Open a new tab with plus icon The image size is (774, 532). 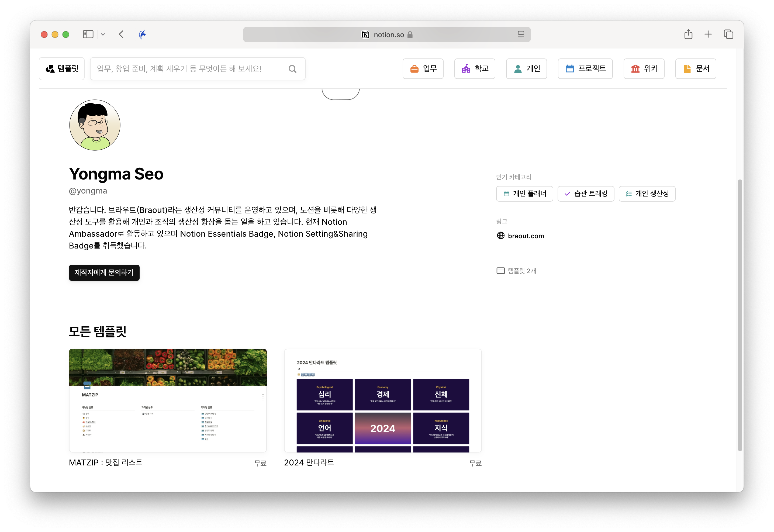point(708,34)
